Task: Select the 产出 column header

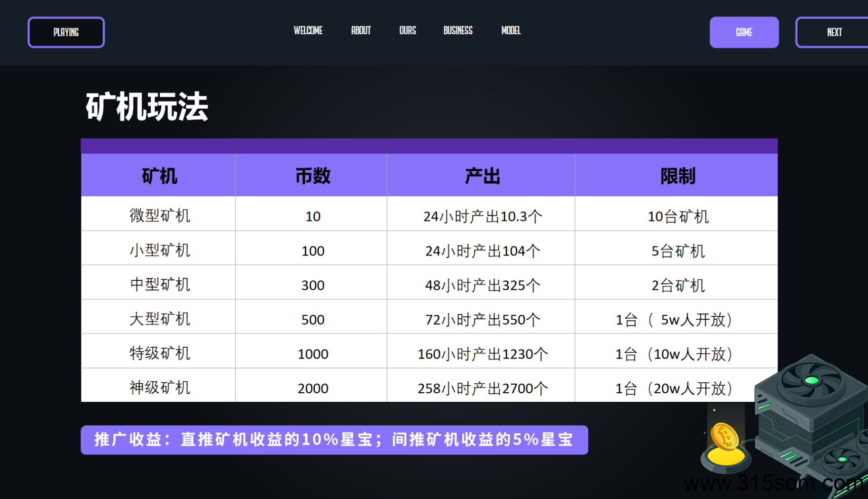Action: [x=482, y=176]
